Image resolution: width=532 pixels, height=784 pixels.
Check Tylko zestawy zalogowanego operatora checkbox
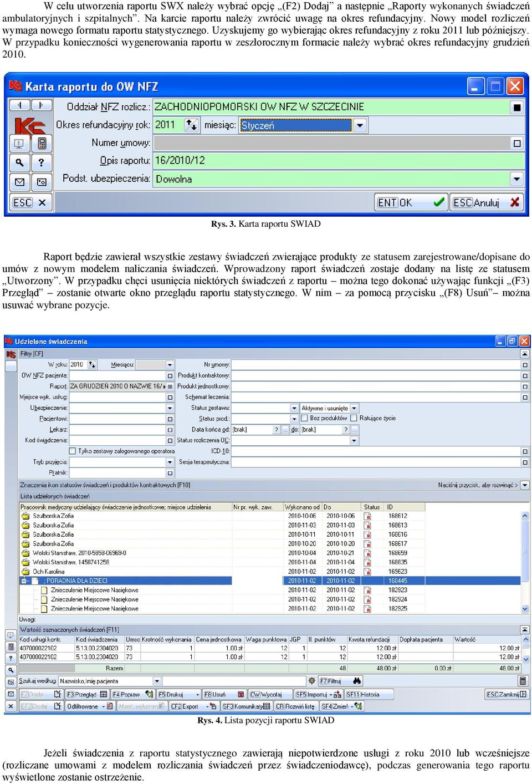click(72, 451)
